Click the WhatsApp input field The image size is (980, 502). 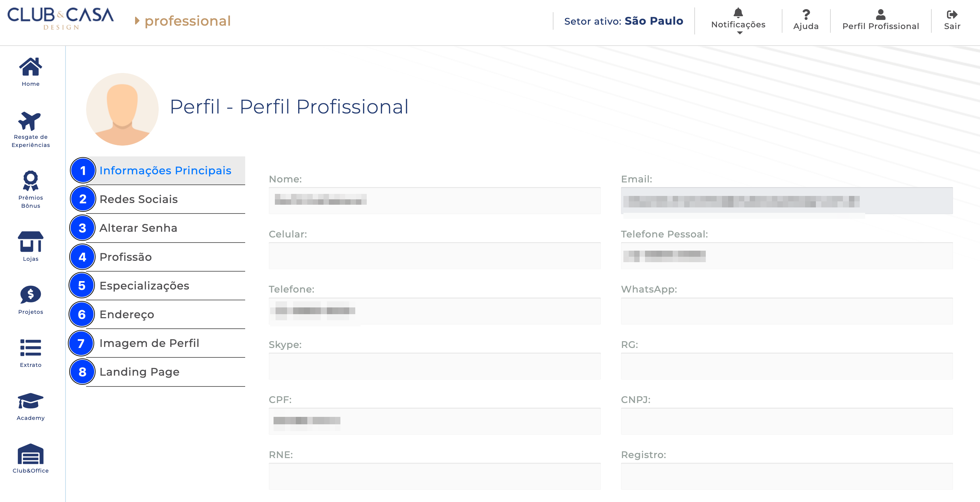[x=787, y=311]
